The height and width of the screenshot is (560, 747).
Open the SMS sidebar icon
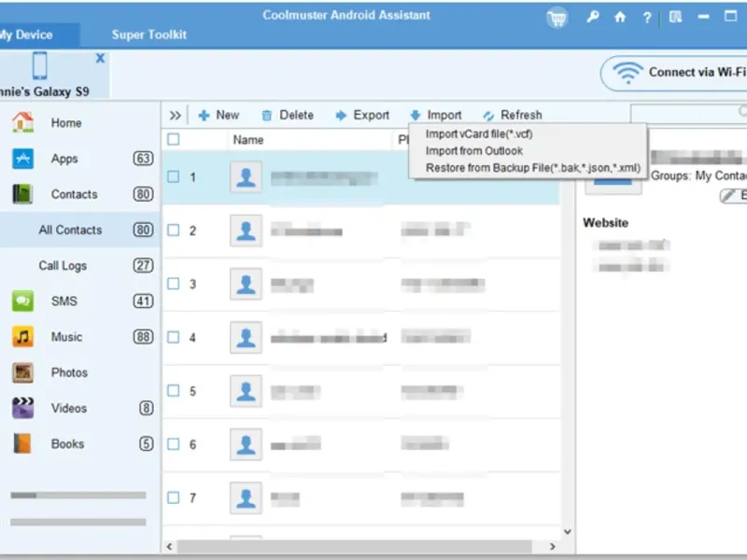coord(22,301)
